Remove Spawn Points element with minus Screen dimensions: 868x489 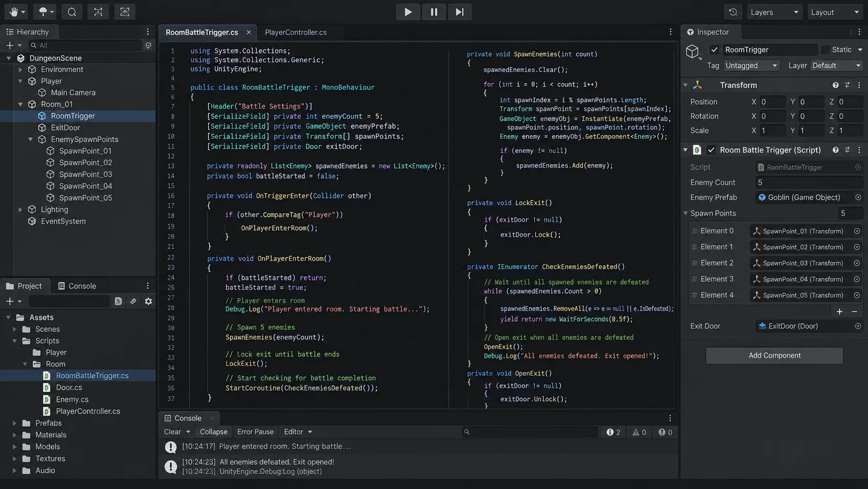855,312
